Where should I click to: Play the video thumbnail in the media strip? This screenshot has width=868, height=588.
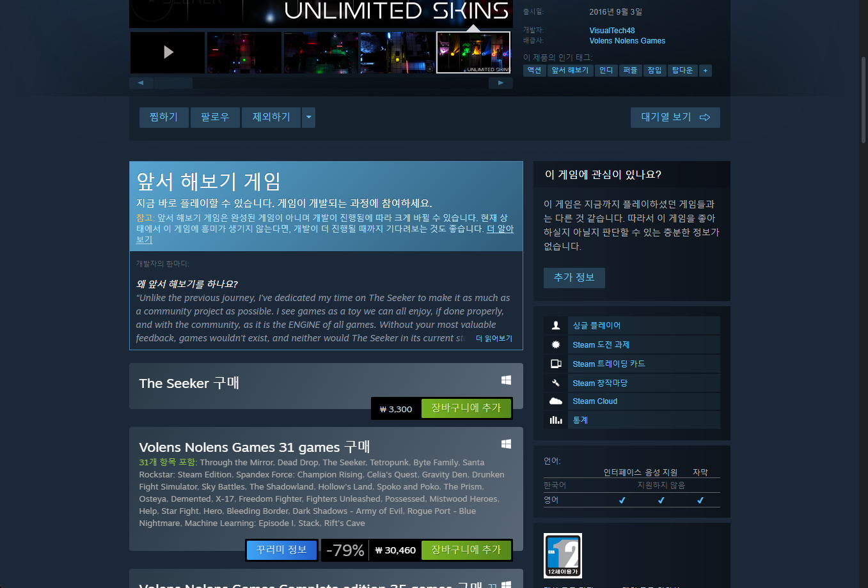168,52
